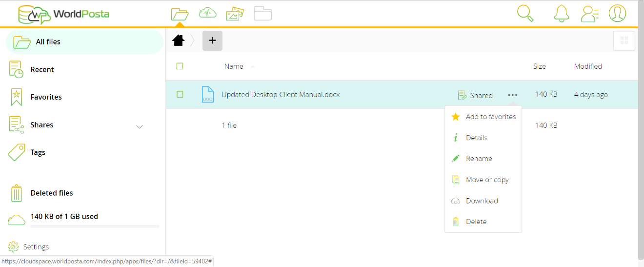
Task: Click the storage usage progress bar
Action: [x=95, y=226]
